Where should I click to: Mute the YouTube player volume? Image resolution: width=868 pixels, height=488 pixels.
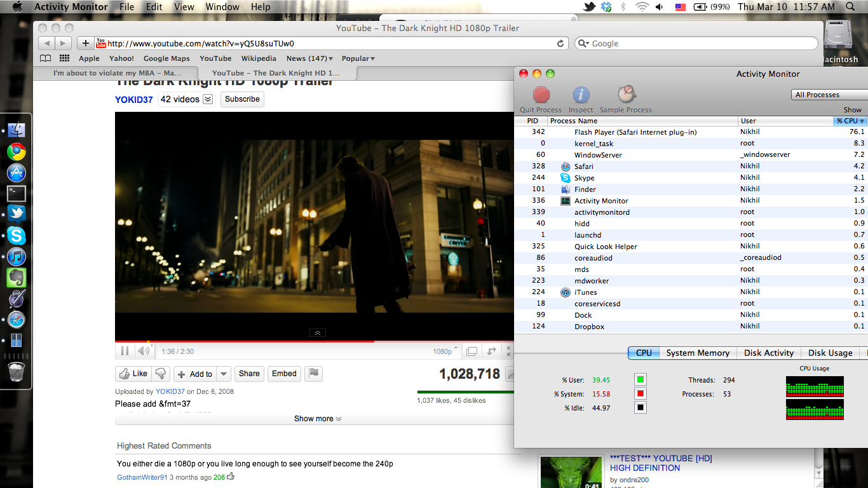[144, 351]
